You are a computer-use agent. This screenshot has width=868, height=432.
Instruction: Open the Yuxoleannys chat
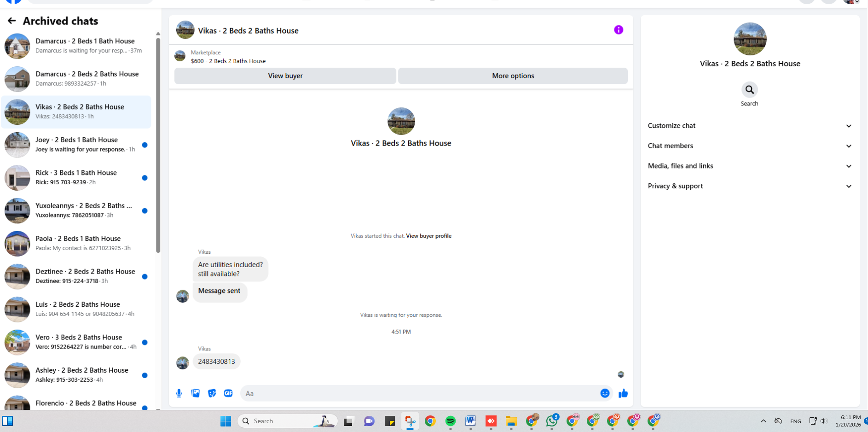click(76, 210)
